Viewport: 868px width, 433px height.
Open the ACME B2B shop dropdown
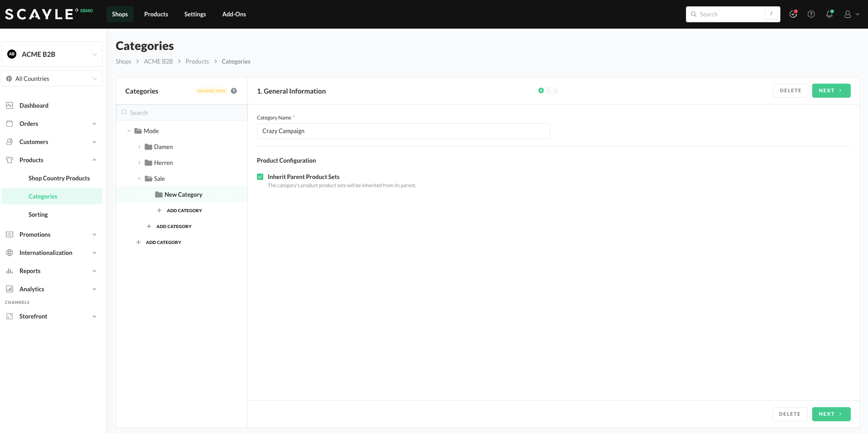coord(52,54)
